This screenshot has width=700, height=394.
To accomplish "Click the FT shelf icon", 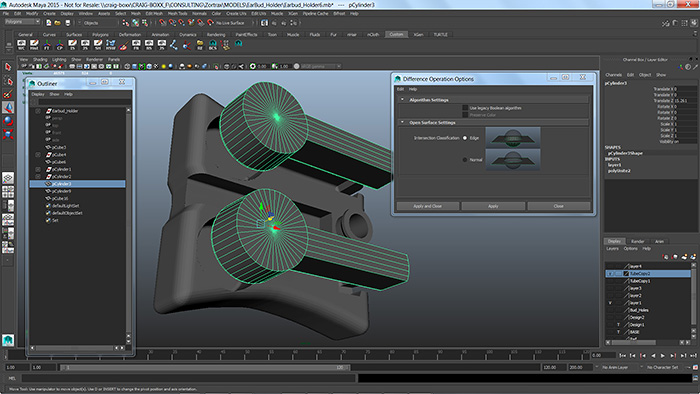I will 47,45.
